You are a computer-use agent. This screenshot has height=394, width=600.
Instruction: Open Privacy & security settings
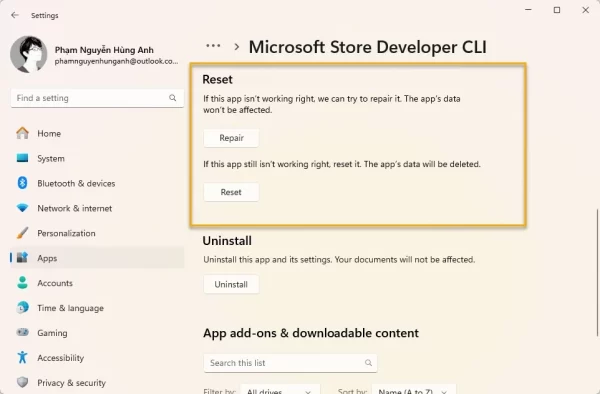click(x=97, y=383)
